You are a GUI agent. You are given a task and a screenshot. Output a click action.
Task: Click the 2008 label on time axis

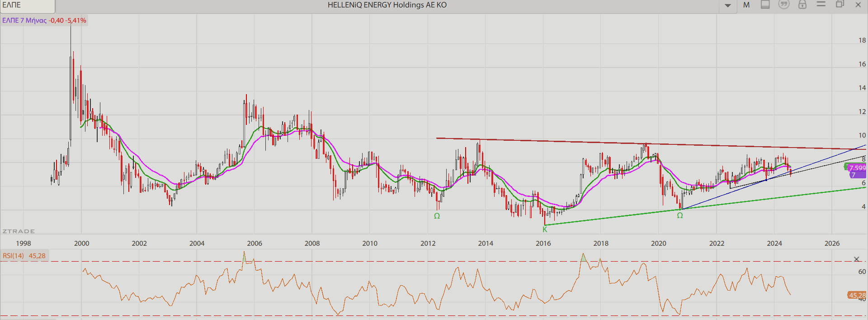pyautogui.click(x=312, y=243)
